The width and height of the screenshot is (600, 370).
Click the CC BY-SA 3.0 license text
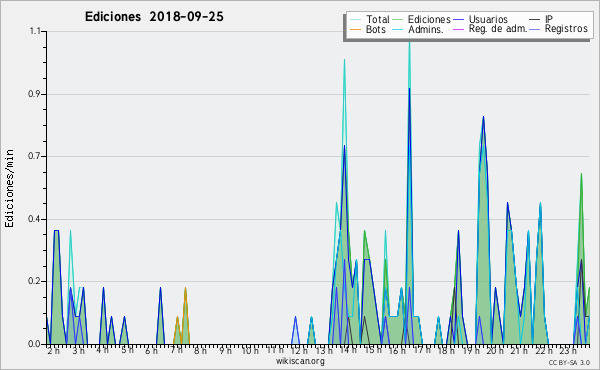[x=569, y=362]
